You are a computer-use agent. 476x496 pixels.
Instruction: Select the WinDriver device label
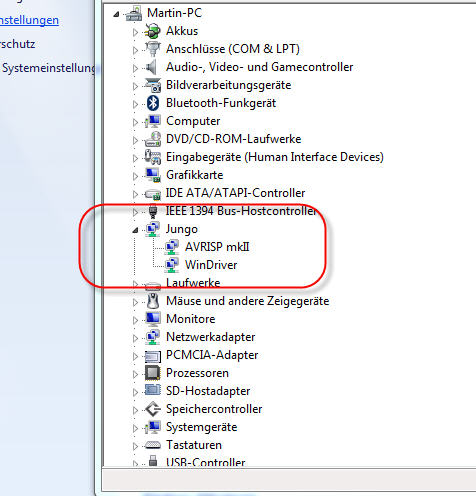211,265
